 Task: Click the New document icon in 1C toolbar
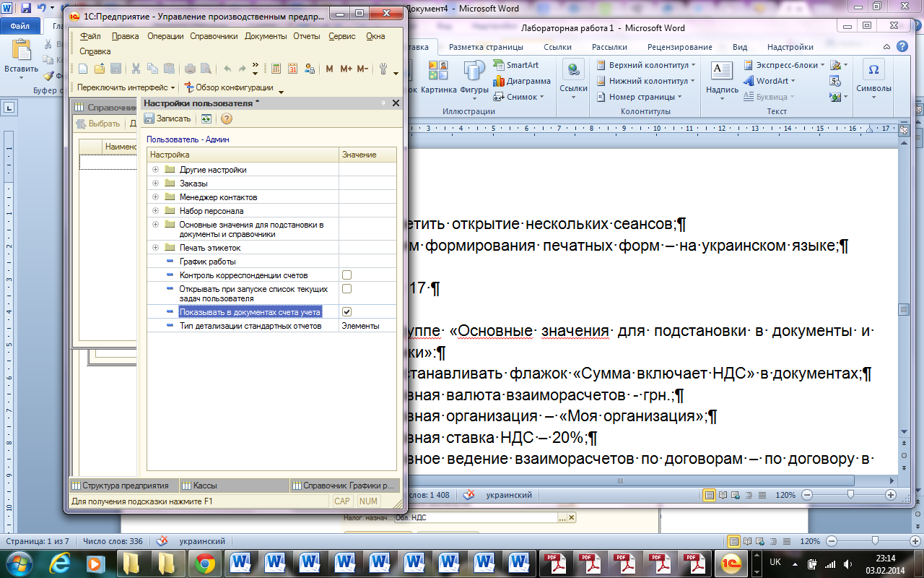[83, 69]
